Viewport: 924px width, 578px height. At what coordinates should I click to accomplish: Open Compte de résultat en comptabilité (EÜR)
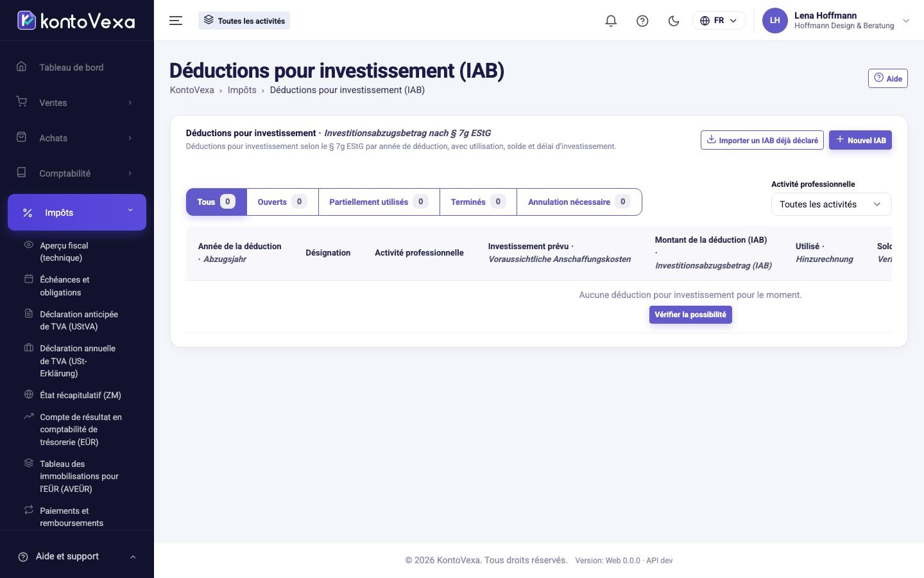tap(77, 430)
